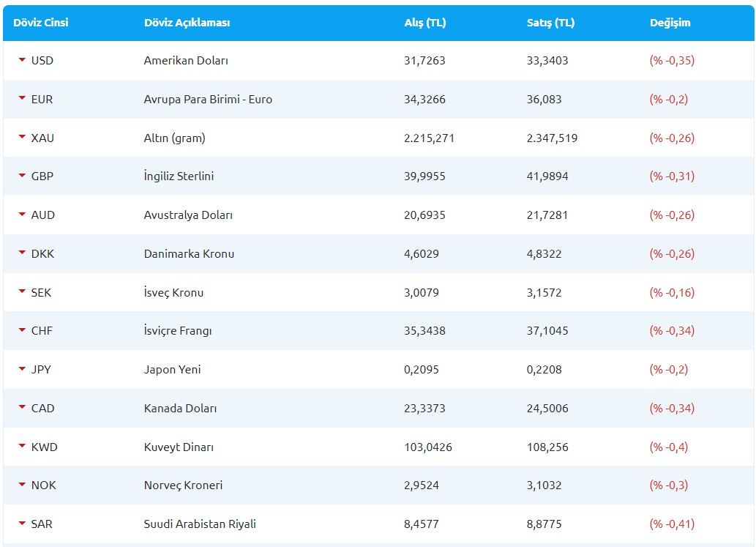Click the down arrow beside SAR
The width and height of the screenshot is (756, 547).
tap(22, 524)
